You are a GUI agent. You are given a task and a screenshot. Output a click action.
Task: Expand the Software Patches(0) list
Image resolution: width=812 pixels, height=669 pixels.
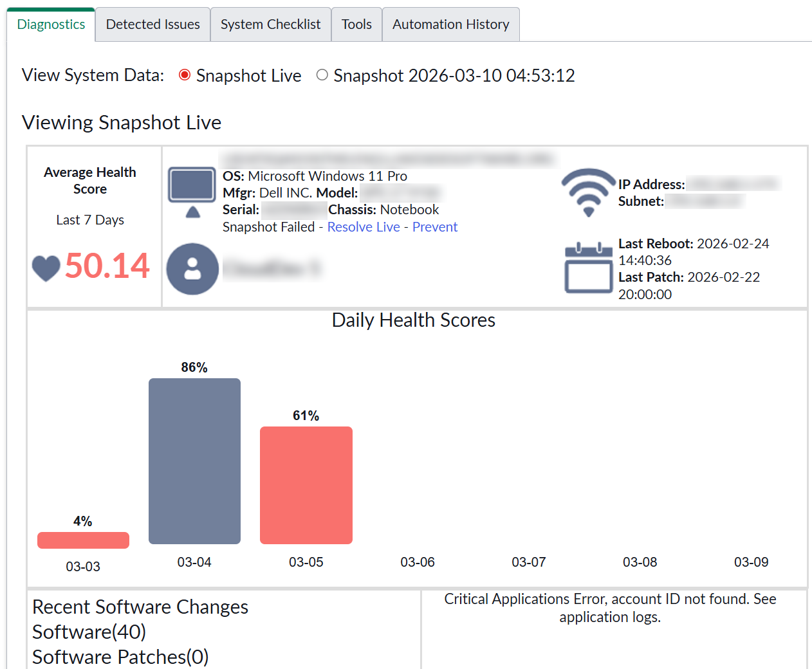click(120, 657)
